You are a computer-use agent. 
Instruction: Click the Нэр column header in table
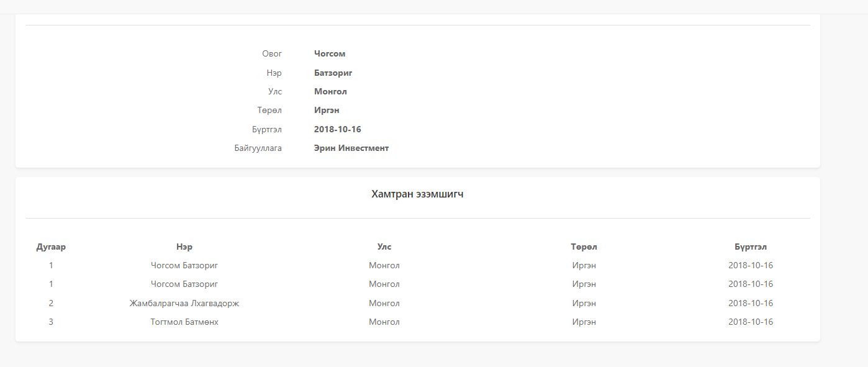[x=184, y=247]
